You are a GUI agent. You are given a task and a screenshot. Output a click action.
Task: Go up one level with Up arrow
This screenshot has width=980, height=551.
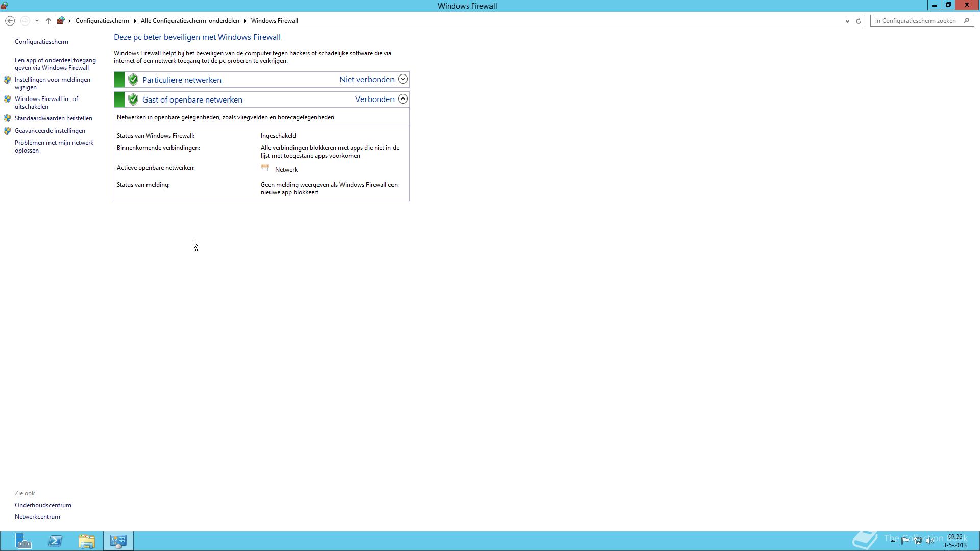tap(48, 21)
